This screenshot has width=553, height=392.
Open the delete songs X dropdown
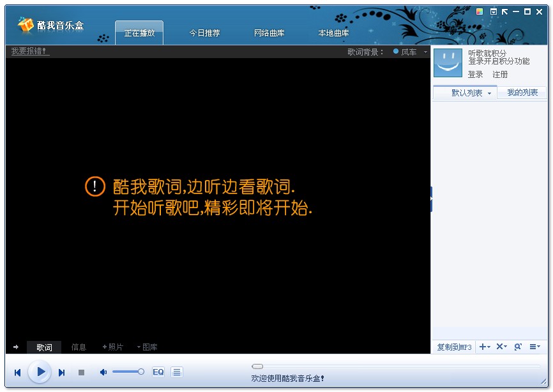(501, 347)
